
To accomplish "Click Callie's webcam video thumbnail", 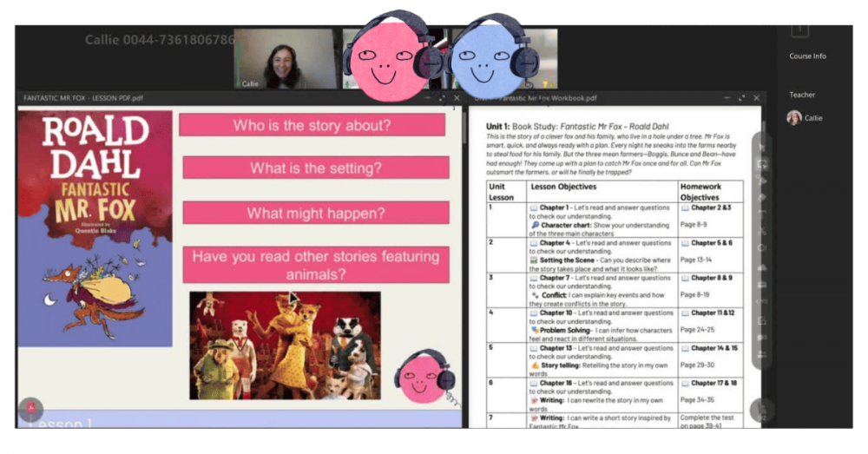I will tap(285, 59).
